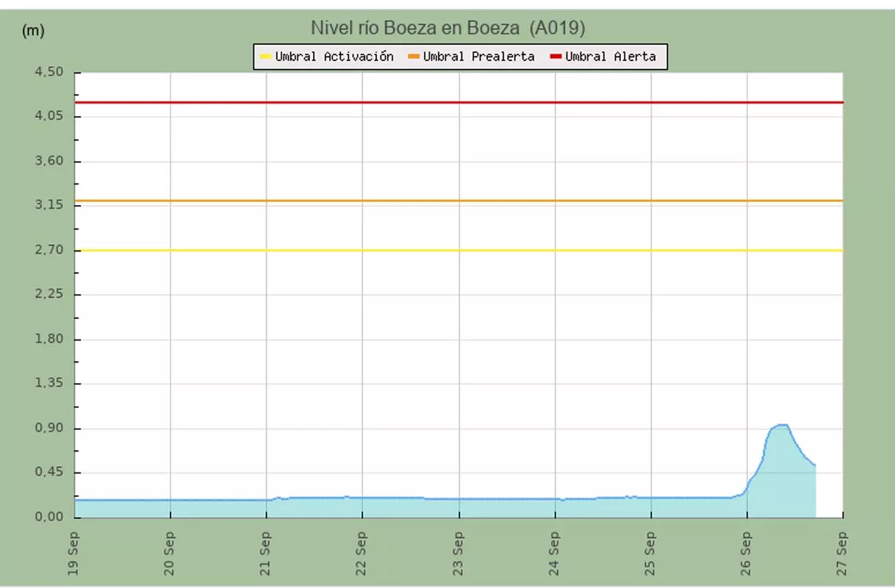Click the (m) unit label
Image resolution: width=895 pixels, height=588 pixels.
(x=34, y=30)
